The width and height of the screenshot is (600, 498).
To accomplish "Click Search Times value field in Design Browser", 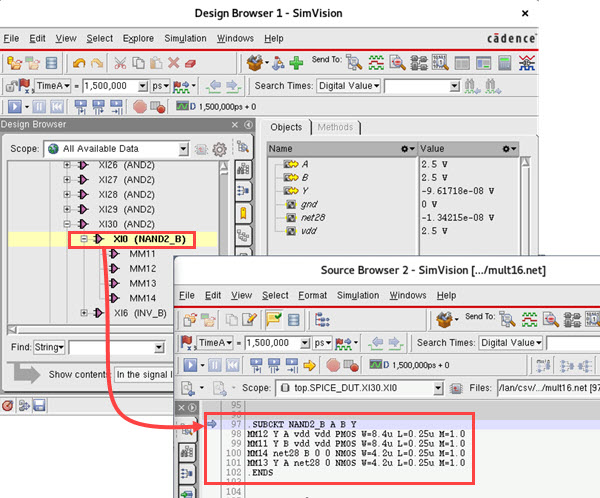I will pos(417,86).
